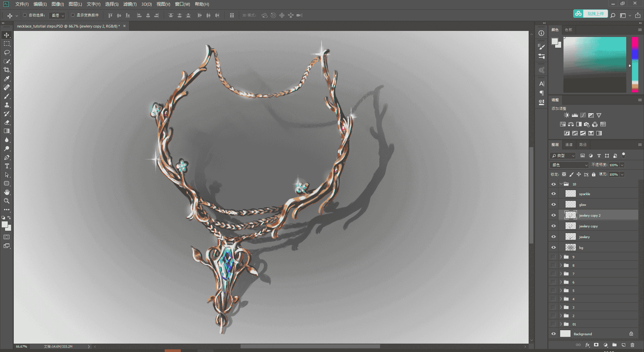Click the create new layer icon
The width and height of the screenshot is (644, 352).
(x=623, y=345)
